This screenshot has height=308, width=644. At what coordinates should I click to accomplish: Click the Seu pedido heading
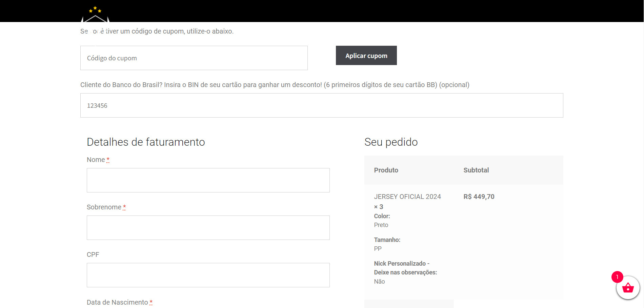391,142
